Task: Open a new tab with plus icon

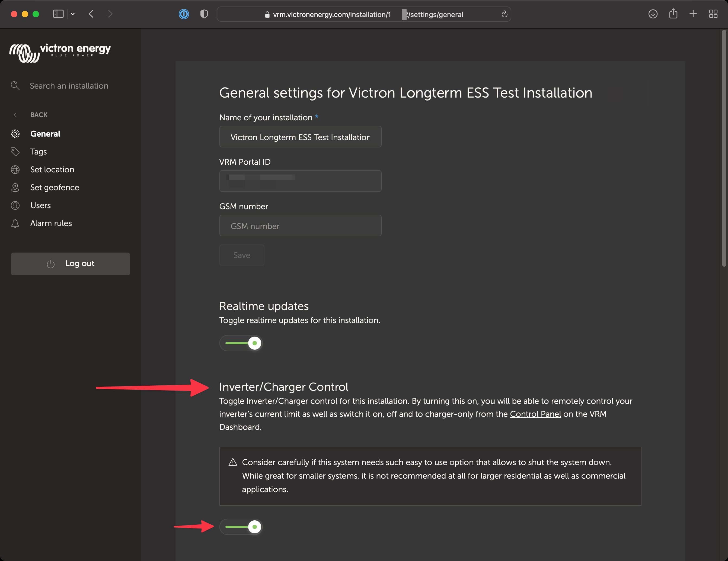Action: 693,14
